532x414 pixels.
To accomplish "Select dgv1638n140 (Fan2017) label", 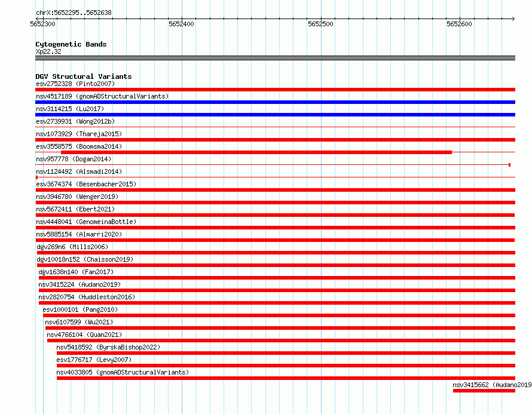I will [76, 272].
